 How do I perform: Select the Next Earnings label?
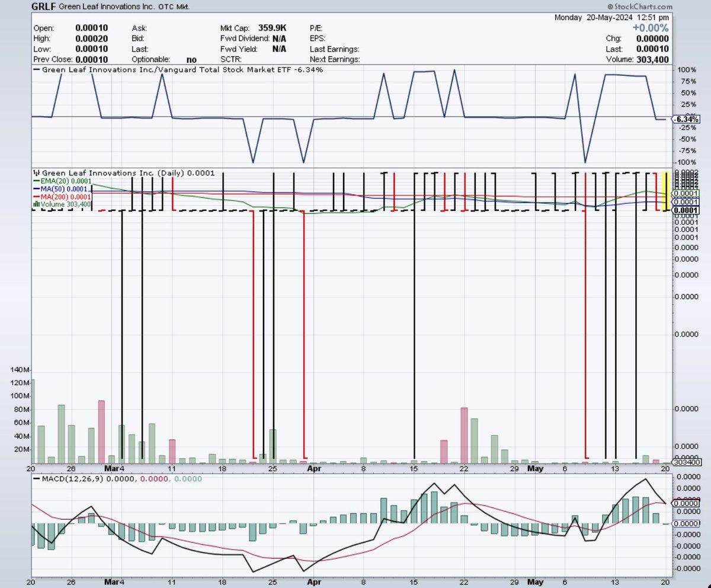(x=334, y=60)
